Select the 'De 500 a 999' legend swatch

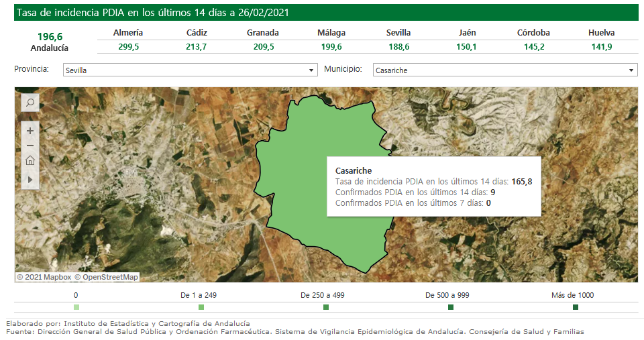(451, 307)
